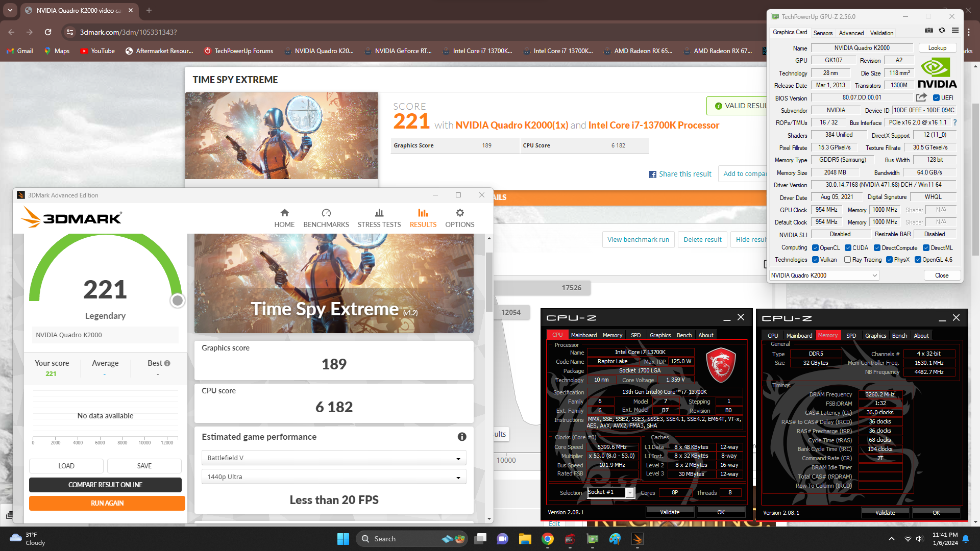Toggle DirectML checkbox in GPU-Z
Screen dimensions: 980x551
tap(926, 248)
